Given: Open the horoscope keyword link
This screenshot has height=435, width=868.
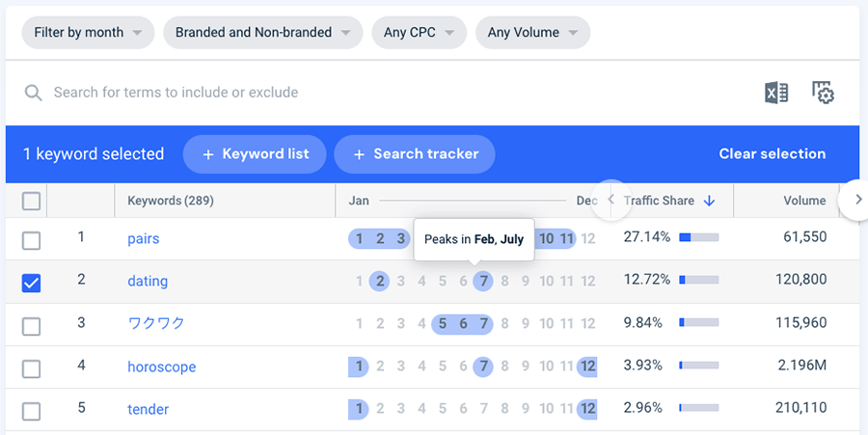Looking at the screenshot, I should point(162,367).
